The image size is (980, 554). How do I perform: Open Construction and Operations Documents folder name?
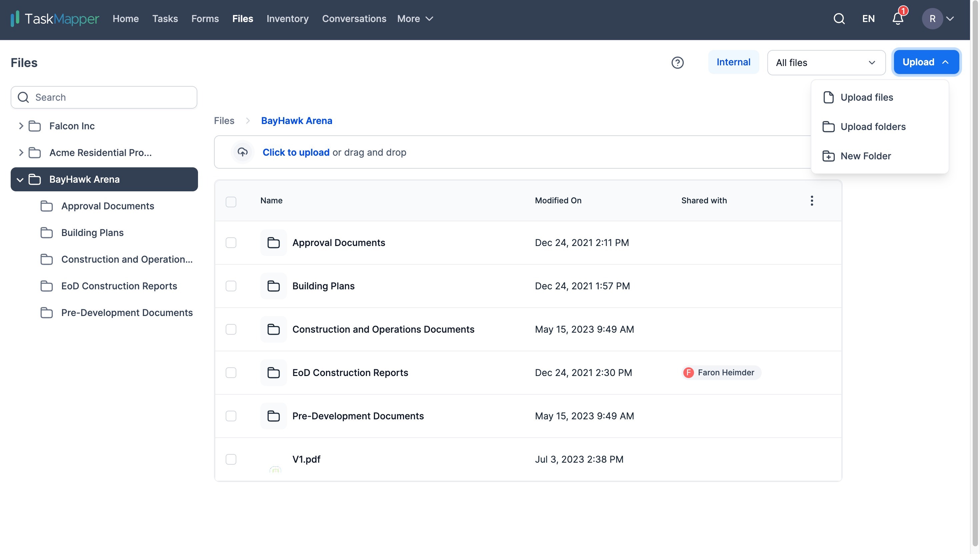tap(383, 329)
